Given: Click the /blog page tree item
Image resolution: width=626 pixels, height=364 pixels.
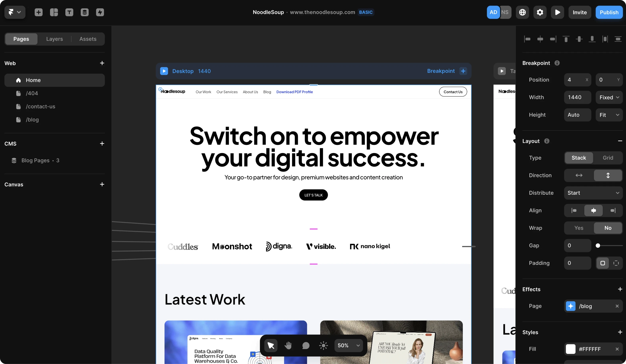Looking at the screenshot, I should (x=32, y=120).
